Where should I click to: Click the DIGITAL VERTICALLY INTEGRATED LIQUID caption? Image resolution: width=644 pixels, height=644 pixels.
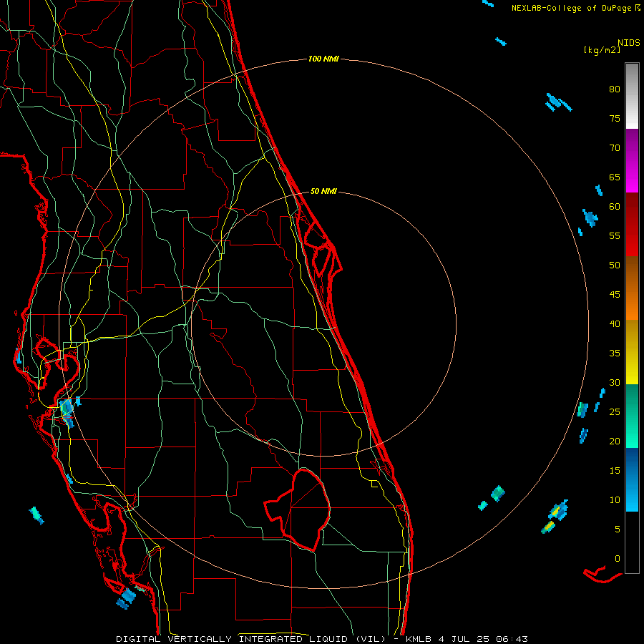[250, 639]
